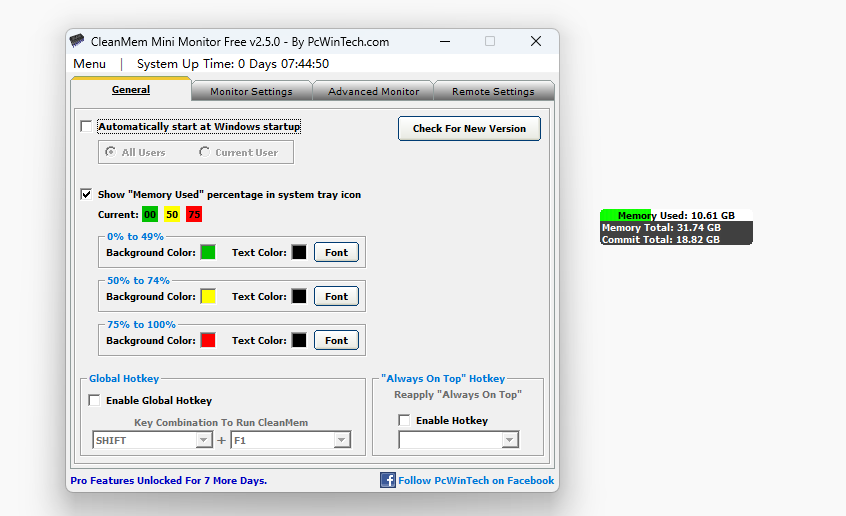Check Enable Hotkey for Always On Top
This screenshot has height=516, width=846.
coord(404,421)
